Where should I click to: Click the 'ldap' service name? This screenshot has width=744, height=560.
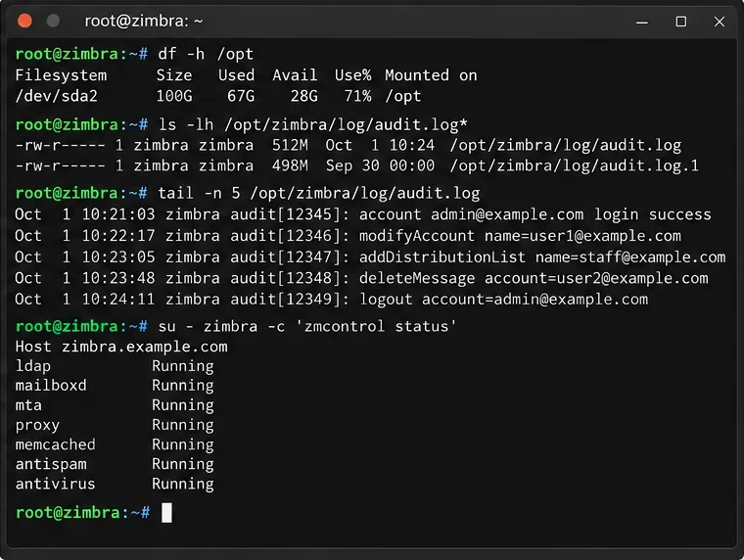(32, 366)
